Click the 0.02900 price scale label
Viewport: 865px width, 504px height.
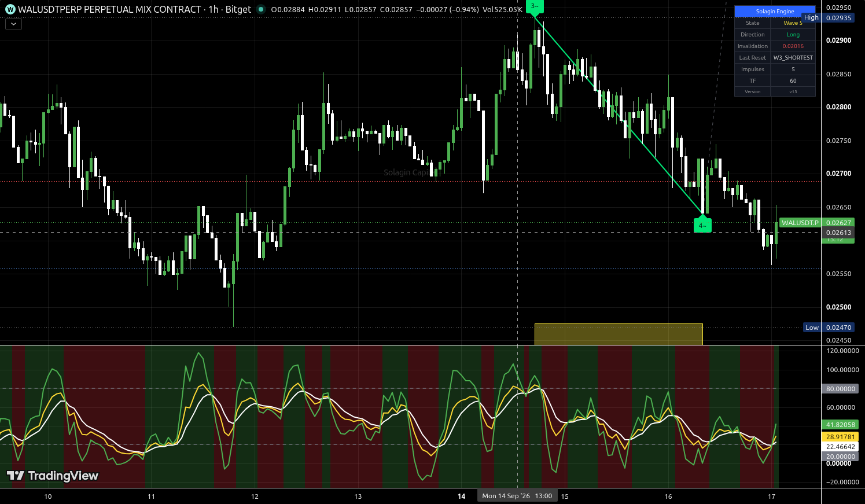[x=838, y=41]
